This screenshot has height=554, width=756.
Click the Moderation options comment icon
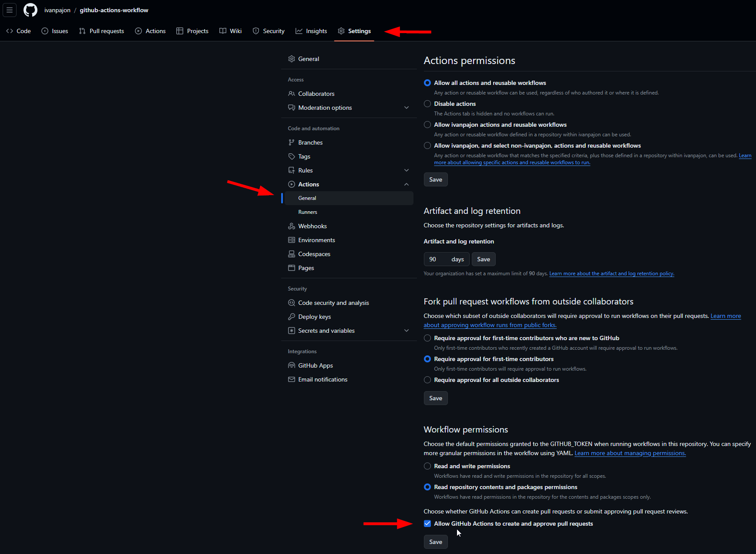(292, 108)
